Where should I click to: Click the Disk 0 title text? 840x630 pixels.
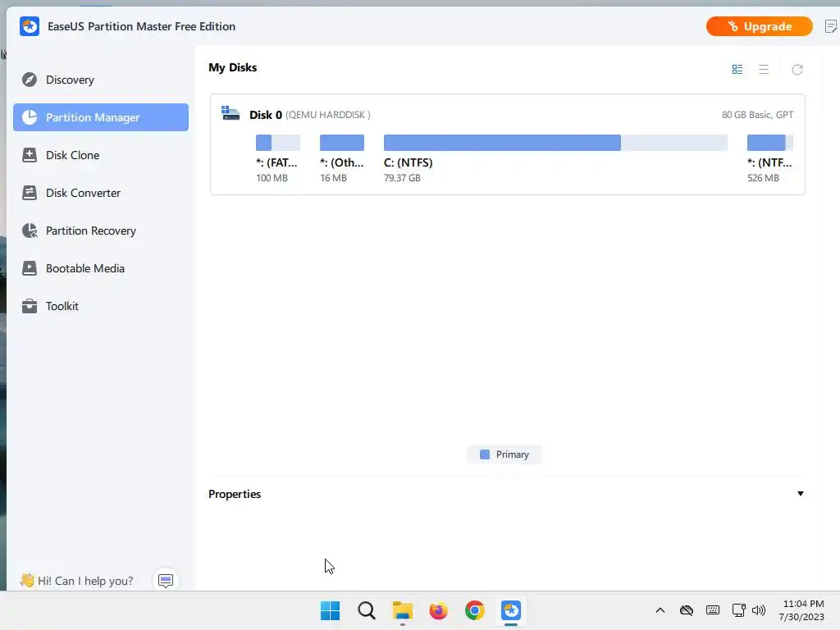(266, 115)
